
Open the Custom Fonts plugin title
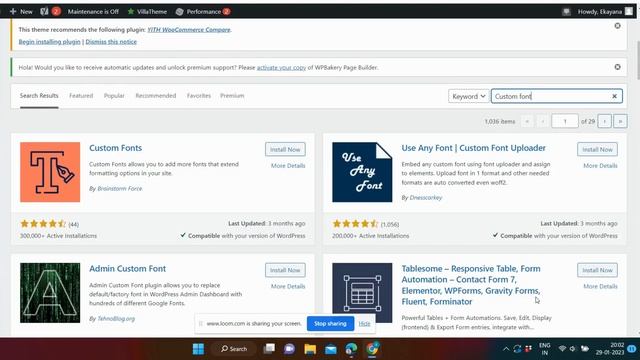pos(116,148)
